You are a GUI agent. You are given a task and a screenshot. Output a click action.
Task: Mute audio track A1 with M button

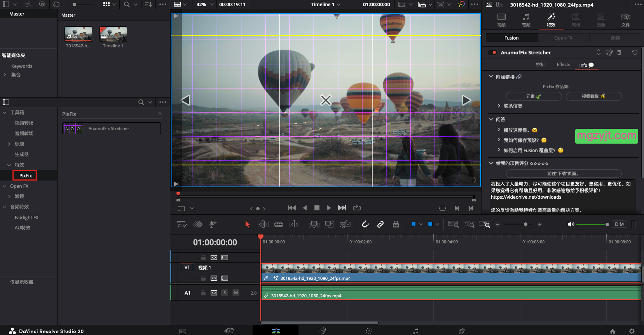[x=236, y=293]
